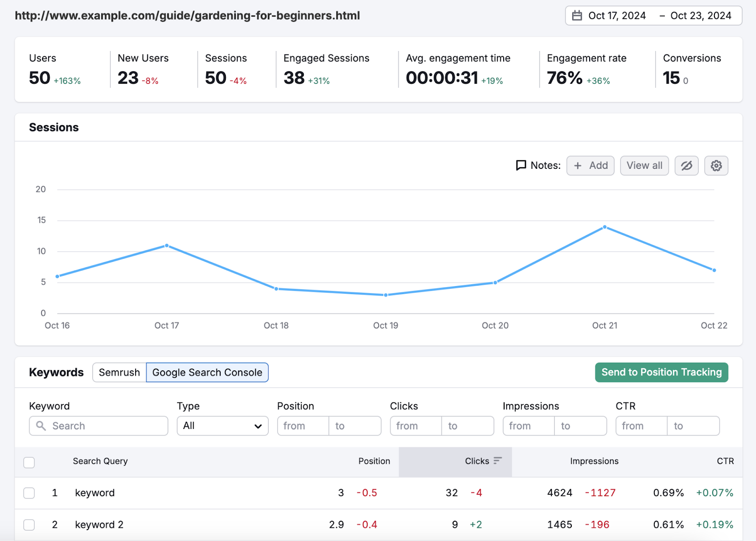
Task: Select the Google Search Console tab
Action: click(207, 372)
